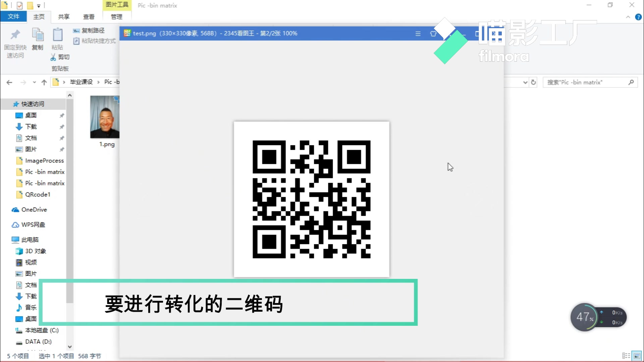Click the Explorer forward arrow
This screenshot has height=362, width=644.
click(x=23, y=82)
